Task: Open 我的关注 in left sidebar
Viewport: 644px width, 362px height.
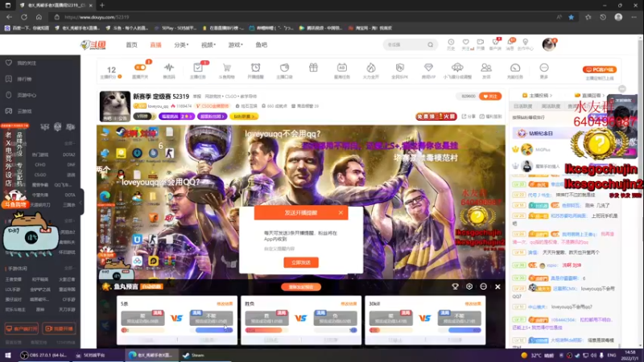Action: [x=27, y=64]
